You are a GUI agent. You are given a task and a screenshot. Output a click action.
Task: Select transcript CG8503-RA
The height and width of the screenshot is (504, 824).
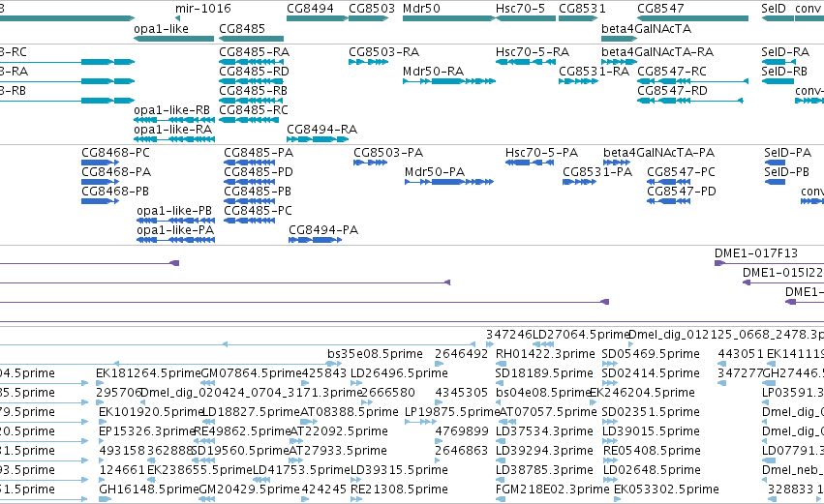pyautogui.click(x=368, y=62)
